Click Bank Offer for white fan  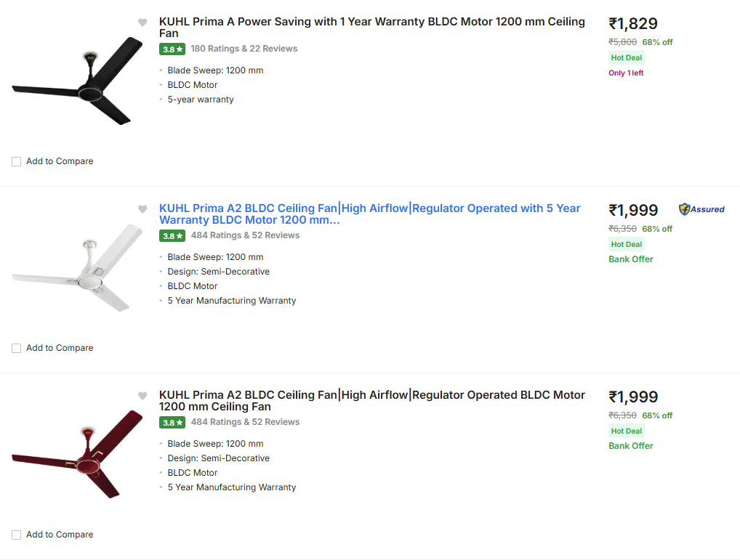(x=630, y=259)
